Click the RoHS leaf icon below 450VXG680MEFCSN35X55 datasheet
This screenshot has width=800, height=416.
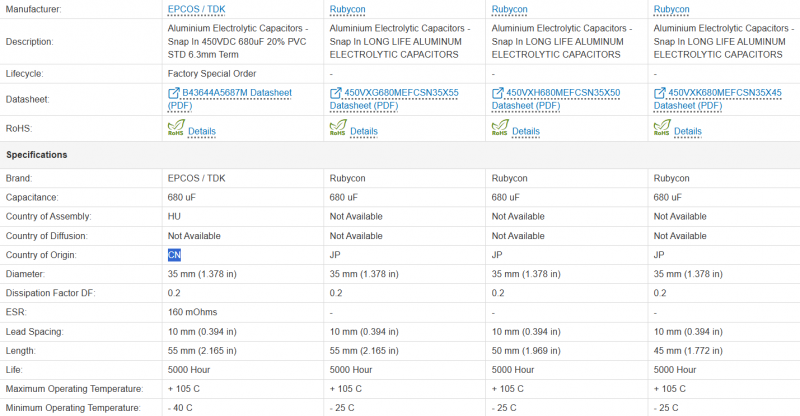[x=338, y=128]
